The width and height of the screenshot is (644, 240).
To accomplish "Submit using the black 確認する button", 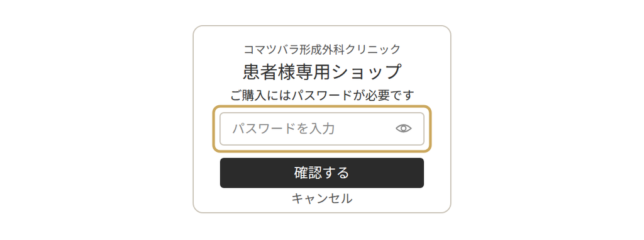I will [321, 173].
